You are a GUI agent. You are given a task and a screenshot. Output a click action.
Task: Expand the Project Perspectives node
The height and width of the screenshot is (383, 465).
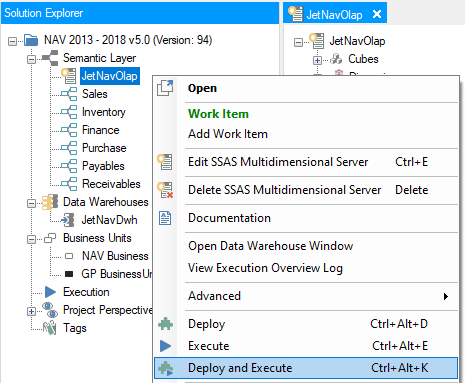[x=31, y=311]
